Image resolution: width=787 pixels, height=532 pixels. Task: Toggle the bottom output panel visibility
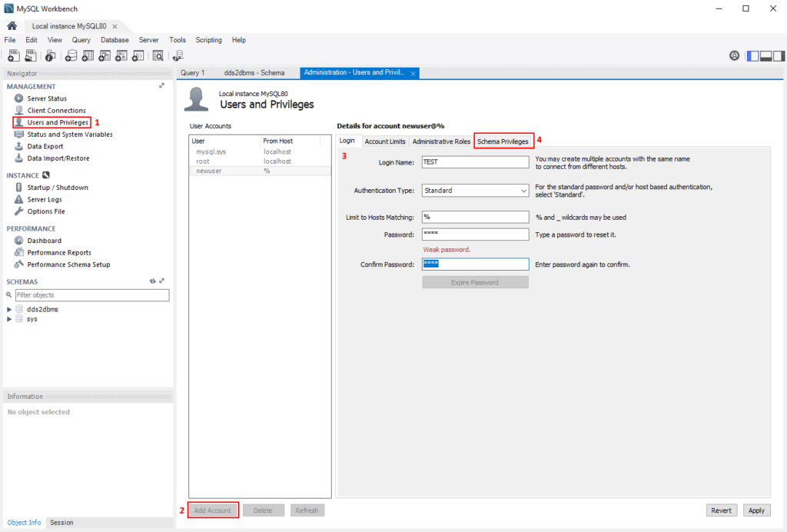[766, 55]
